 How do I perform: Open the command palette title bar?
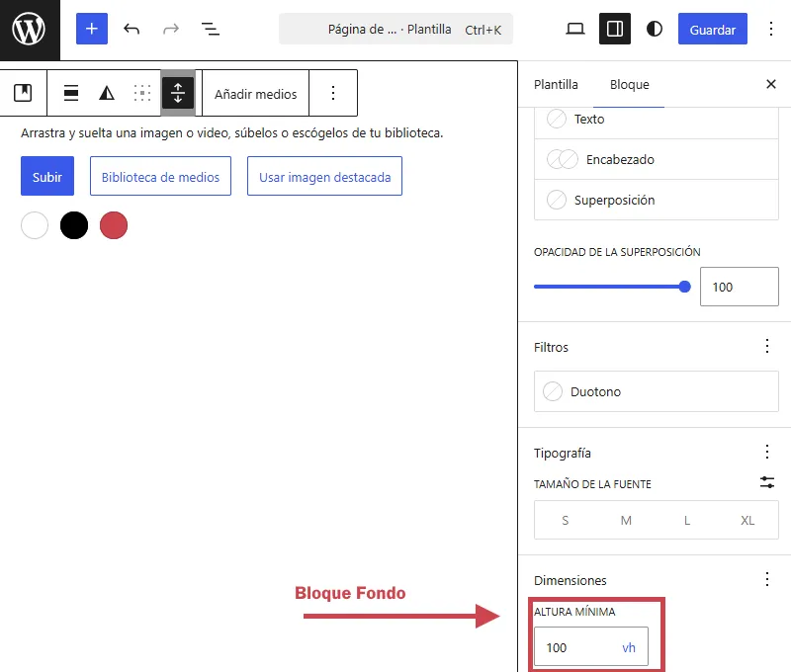396,30
